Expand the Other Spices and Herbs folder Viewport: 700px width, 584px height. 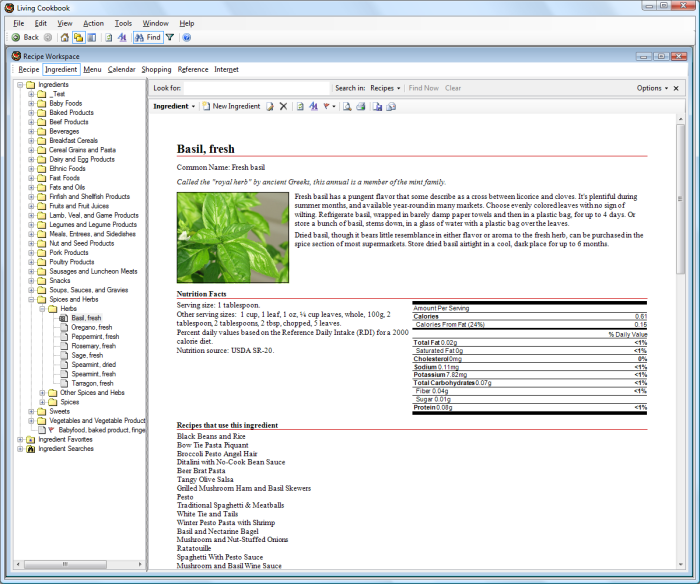pyautogui.click(x=42, y=393)
